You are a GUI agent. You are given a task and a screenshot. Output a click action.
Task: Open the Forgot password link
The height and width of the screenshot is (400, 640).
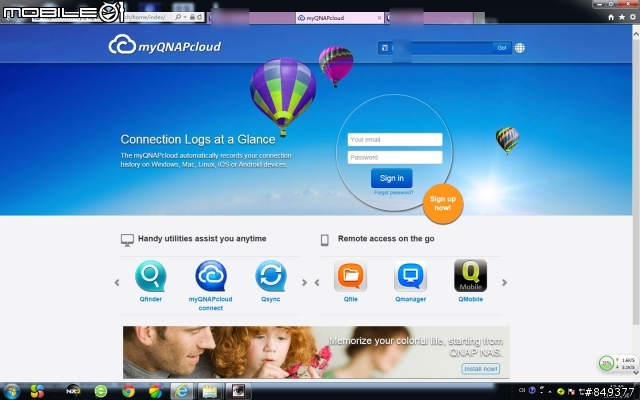coord(394,193)
